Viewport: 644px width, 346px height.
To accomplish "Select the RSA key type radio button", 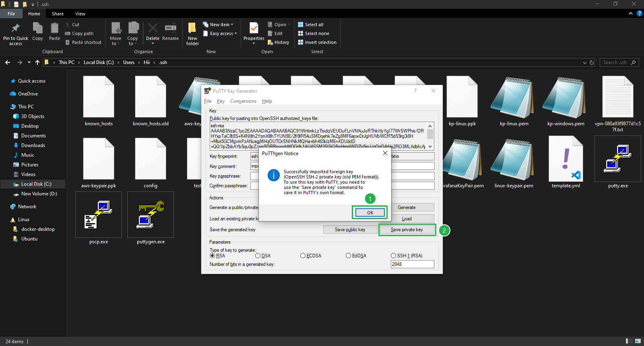I will [x=212, y=256].
